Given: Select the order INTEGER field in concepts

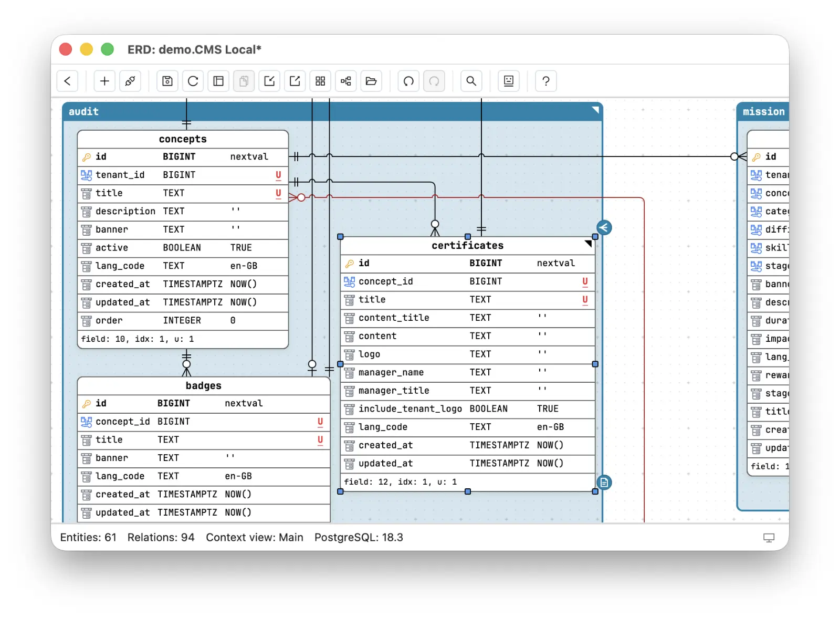Looking at the screenshot, I should tap(183, 321).
